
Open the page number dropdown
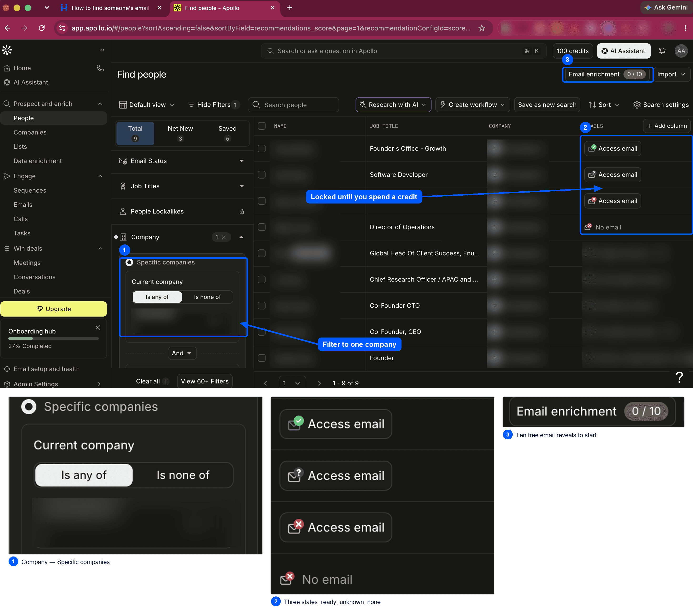click(x=292, y=383)
